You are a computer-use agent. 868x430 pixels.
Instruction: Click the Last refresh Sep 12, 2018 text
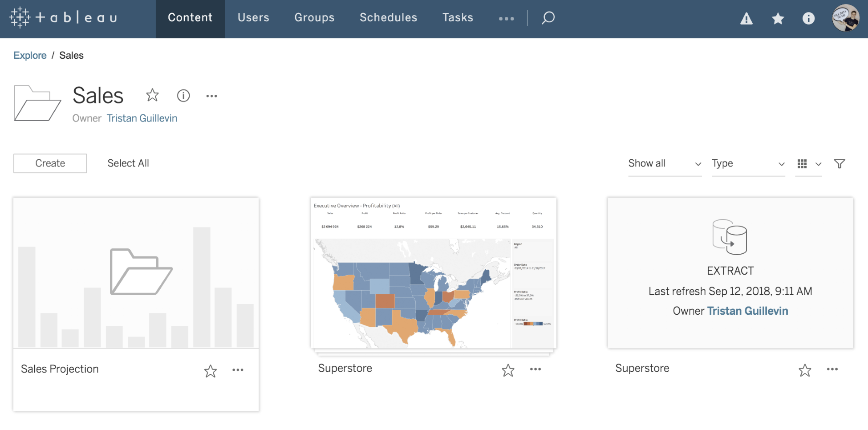(730, 291)
